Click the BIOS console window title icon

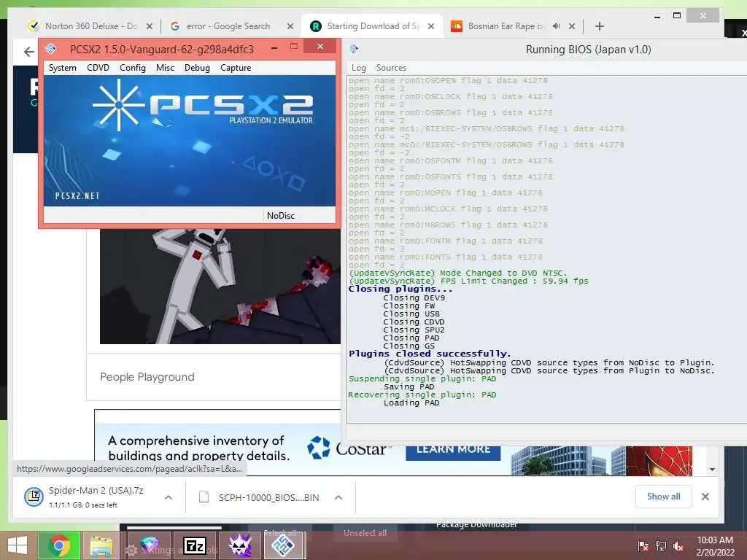(x=354, y=49)
